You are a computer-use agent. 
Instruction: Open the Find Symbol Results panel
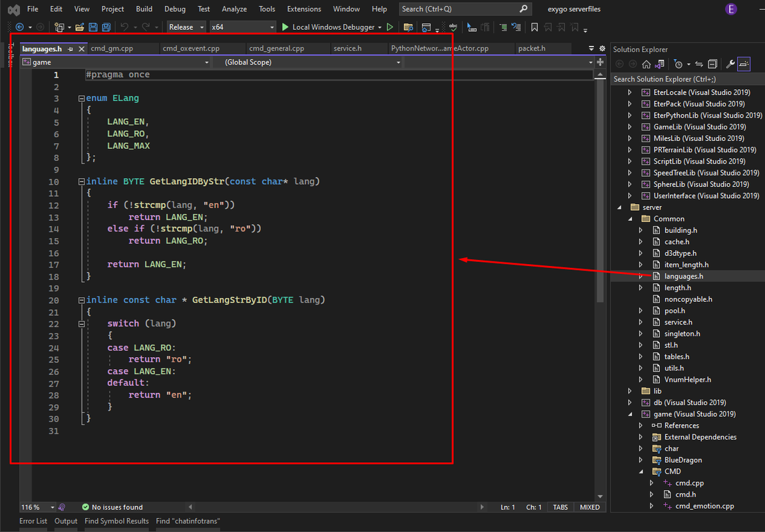(x=116, y=521)
